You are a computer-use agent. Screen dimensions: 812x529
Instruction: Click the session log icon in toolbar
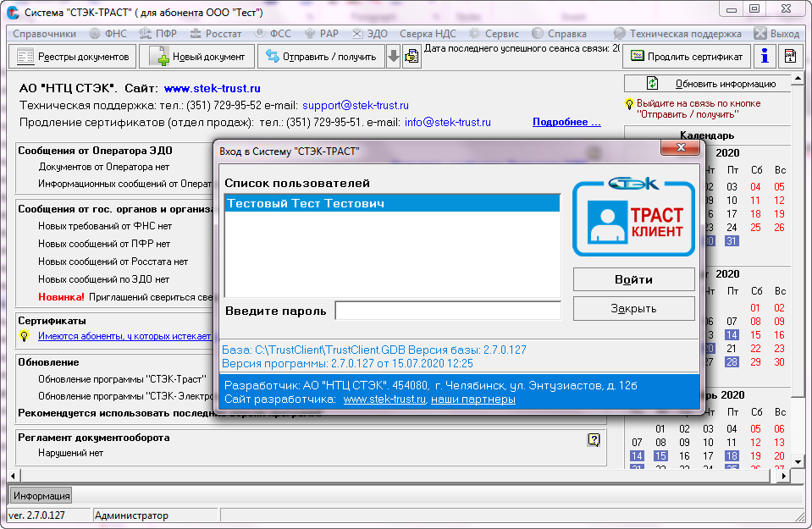click(x=412, y=57)
